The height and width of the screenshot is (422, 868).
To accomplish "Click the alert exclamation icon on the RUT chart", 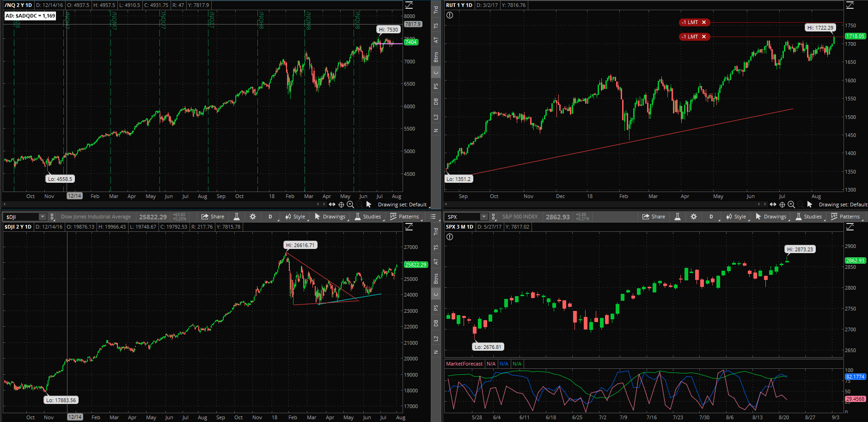I will click(x=450, y=15).
